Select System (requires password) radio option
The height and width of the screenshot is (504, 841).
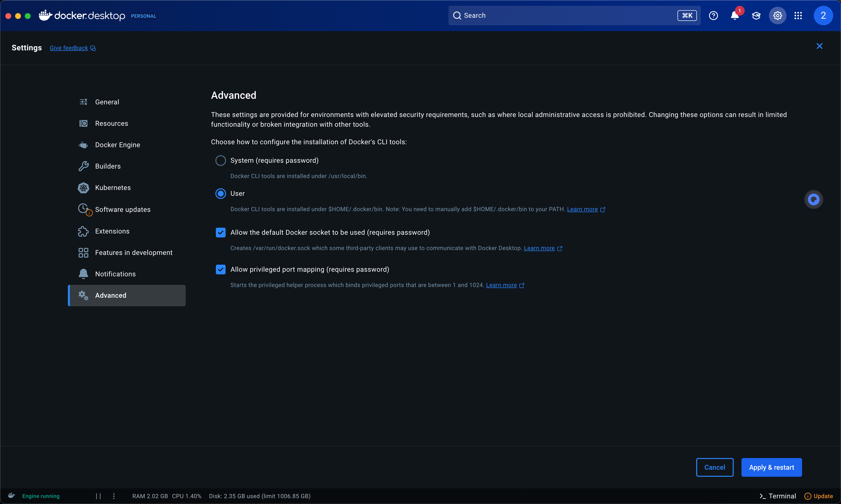pyautogui.click(x=221, y=161)
